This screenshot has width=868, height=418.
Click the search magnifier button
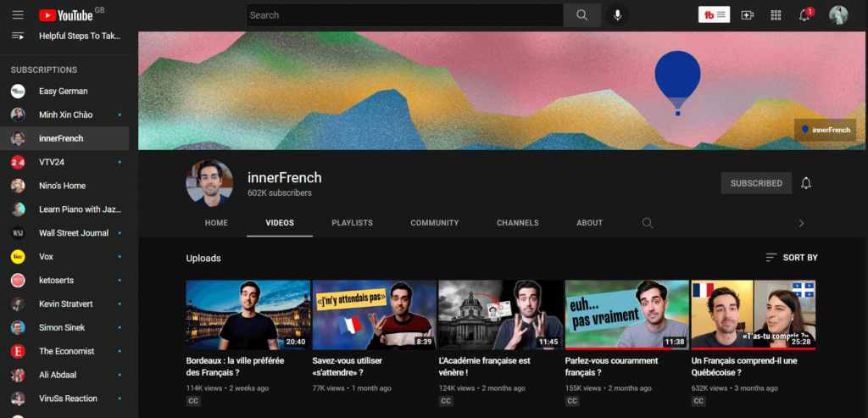[x=581, y=15]
